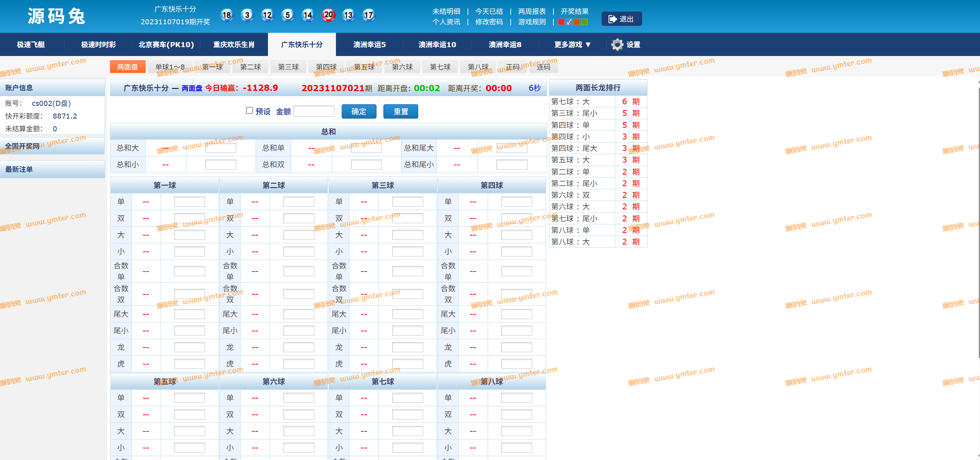Click the number 18 lottery ball
Screen dimensions: 980x460
227,15
